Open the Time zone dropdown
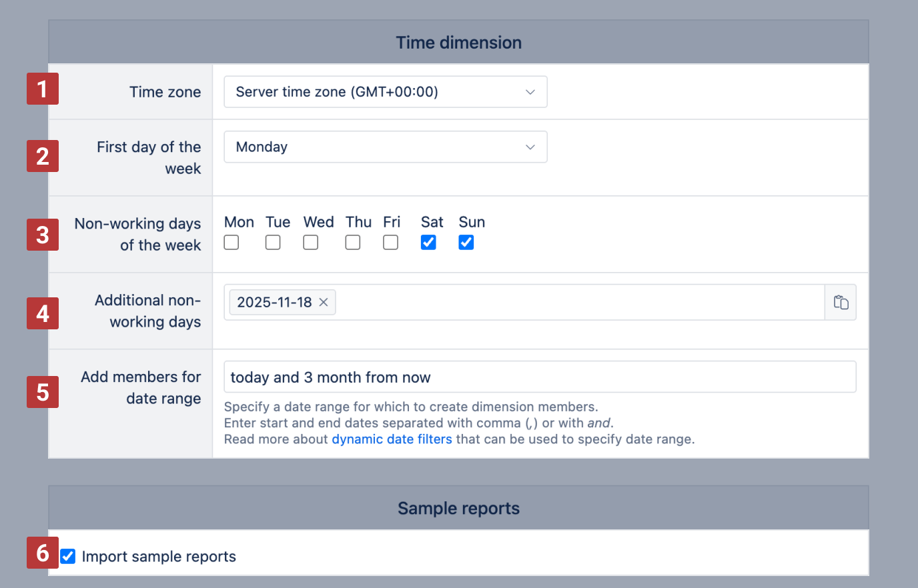 [x=385, y=92]
